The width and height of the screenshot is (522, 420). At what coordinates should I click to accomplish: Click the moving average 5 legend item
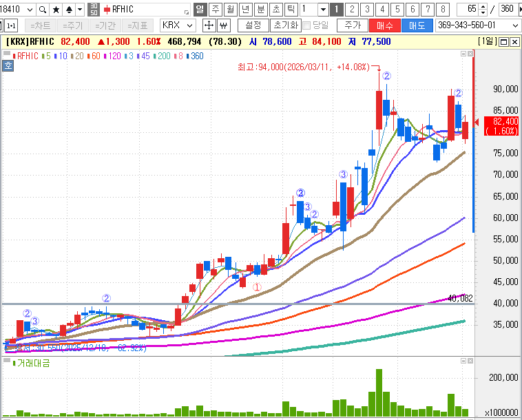point(46,56)
